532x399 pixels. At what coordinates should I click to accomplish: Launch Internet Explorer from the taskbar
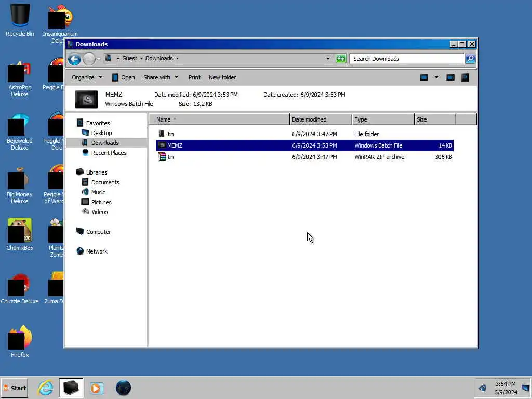[45, 388]
